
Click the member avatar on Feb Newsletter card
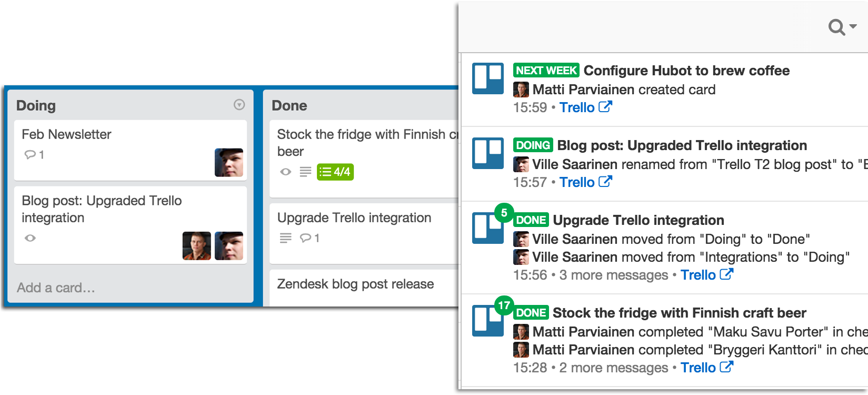pos(229,162)
